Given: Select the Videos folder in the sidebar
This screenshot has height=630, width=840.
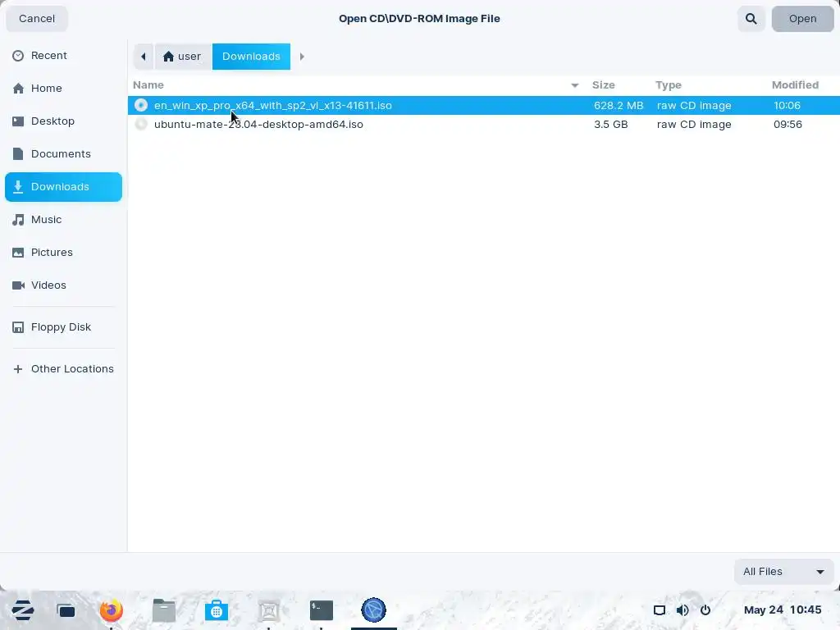Looking at the screenshot, I should point(63,285).
